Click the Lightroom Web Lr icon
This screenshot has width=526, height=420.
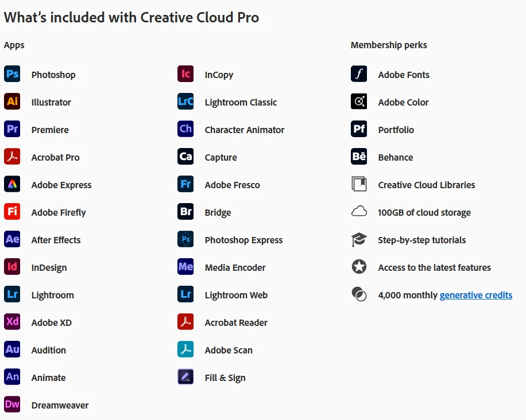point(185,294)
